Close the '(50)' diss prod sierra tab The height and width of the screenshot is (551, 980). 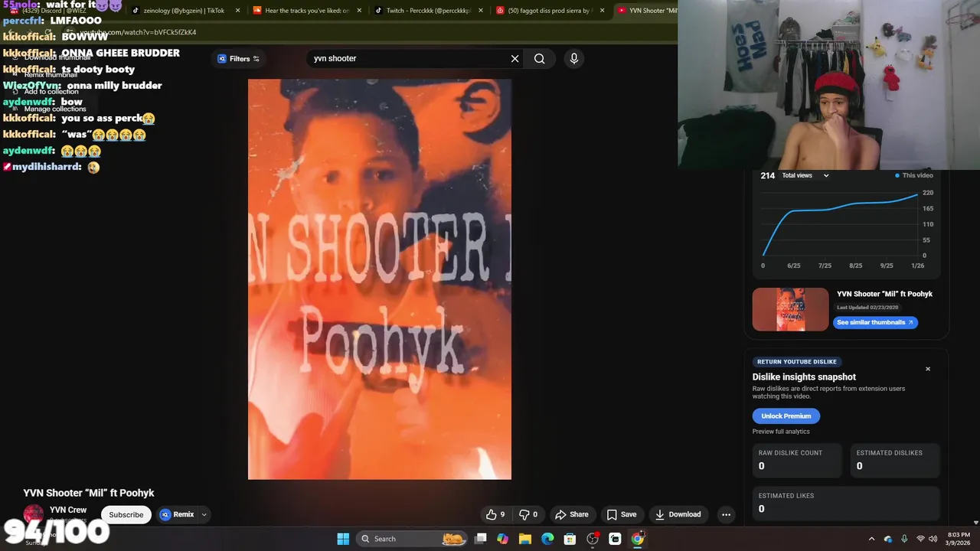click(602, 11)
